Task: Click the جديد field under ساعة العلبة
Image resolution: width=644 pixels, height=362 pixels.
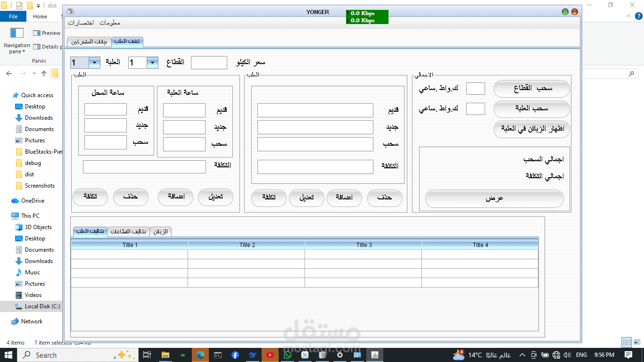Action: (x=184, y=127)
